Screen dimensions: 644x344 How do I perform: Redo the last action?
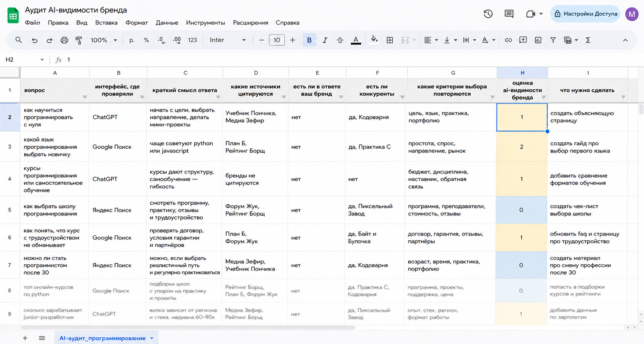coord(49,40)
